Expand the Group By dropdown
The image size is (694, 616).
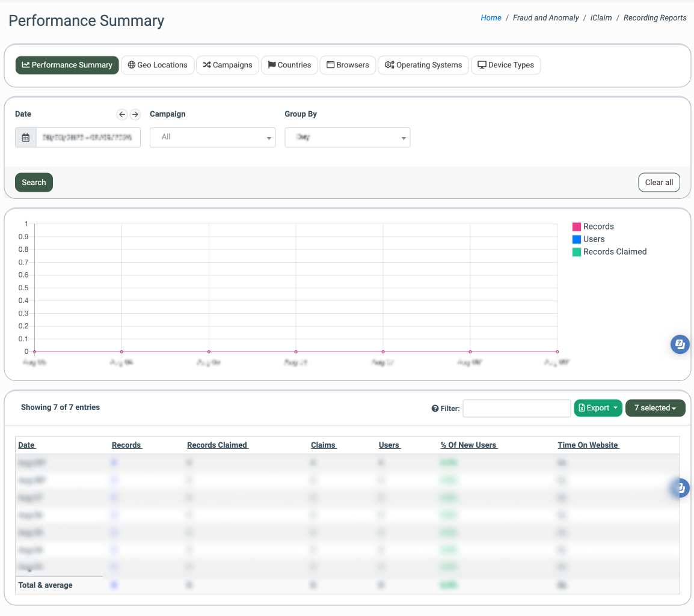(x=348, y=138)
